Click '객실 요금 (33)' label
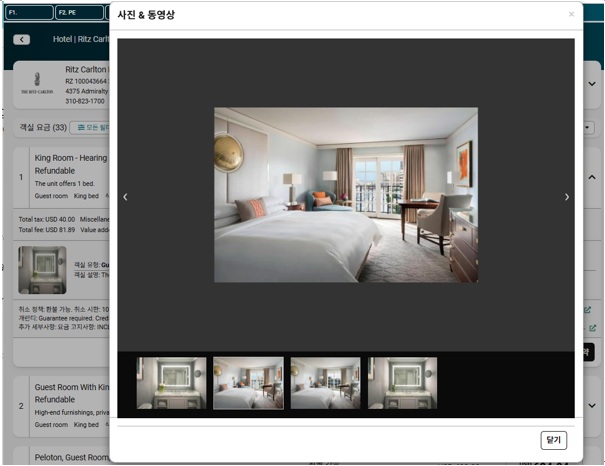Viewport: 605px width, 466px height. 43,127
